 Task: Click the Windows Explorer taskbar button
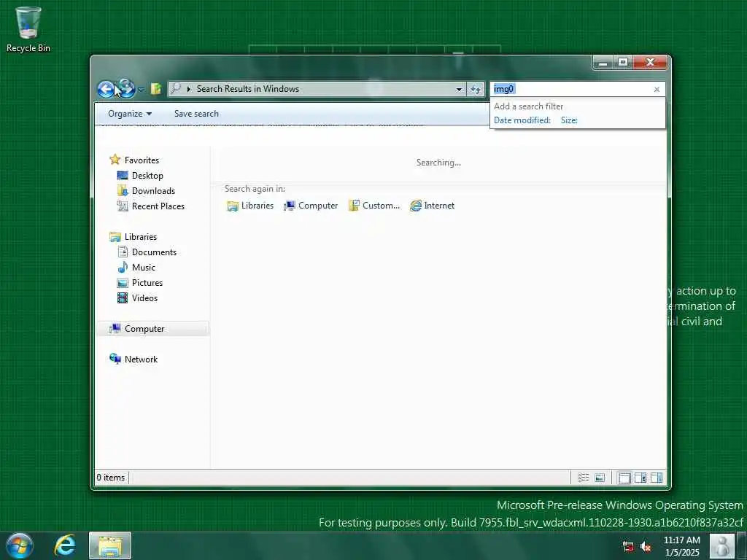tap(110, 545)
